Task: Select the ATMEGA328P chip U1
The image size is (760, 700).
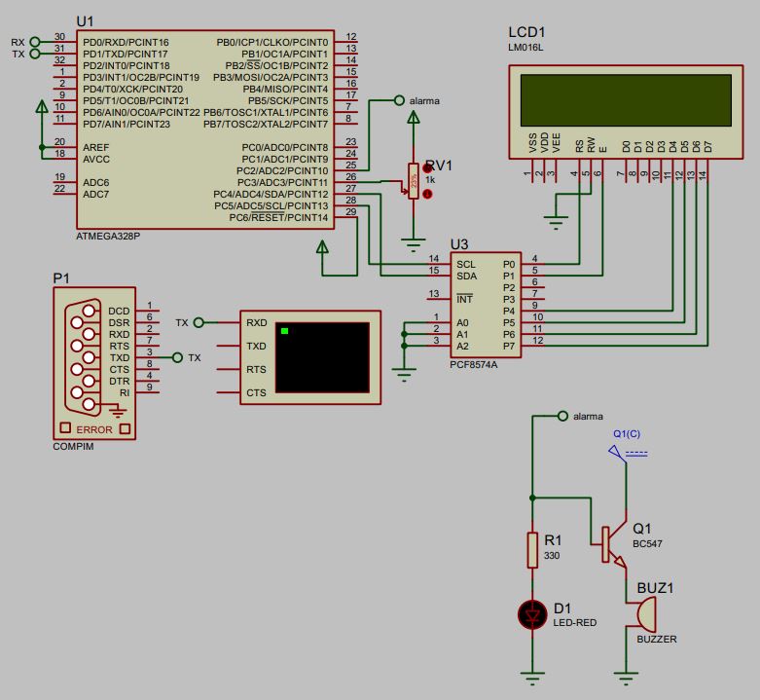Action: pyautogui.click(x=205, y=129)
